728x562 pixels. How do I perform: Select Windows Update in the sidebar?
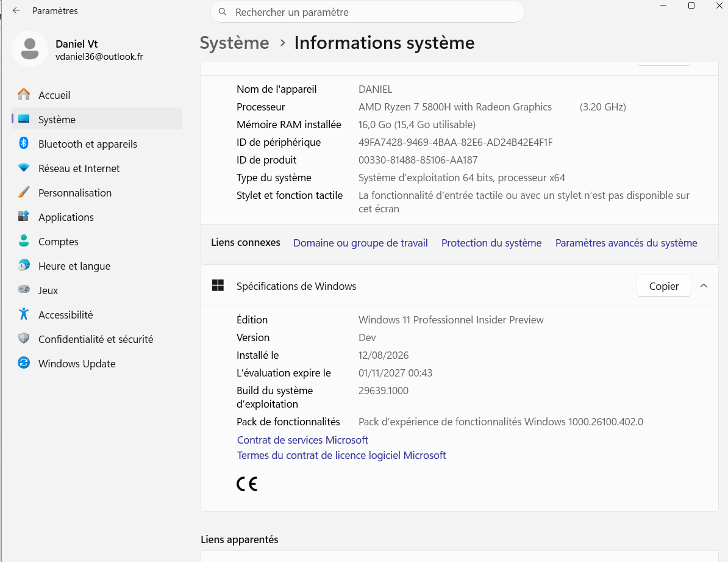coord(97,364)
